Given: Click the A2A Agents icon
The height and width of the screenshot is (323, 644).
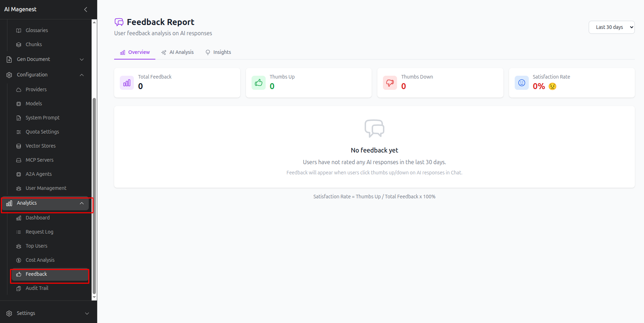Looking at the screenshot, I should point(19,174).
